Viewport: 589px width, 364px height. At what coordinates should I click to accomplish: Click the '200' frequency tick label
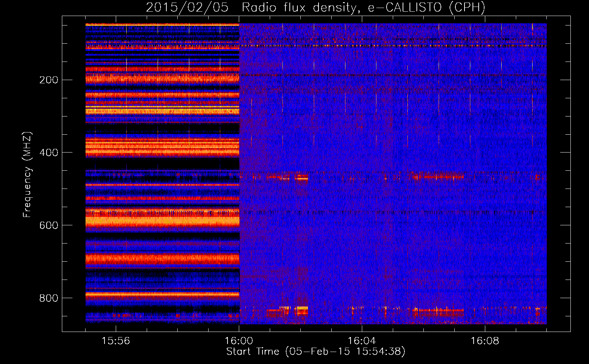click(49, 80)
